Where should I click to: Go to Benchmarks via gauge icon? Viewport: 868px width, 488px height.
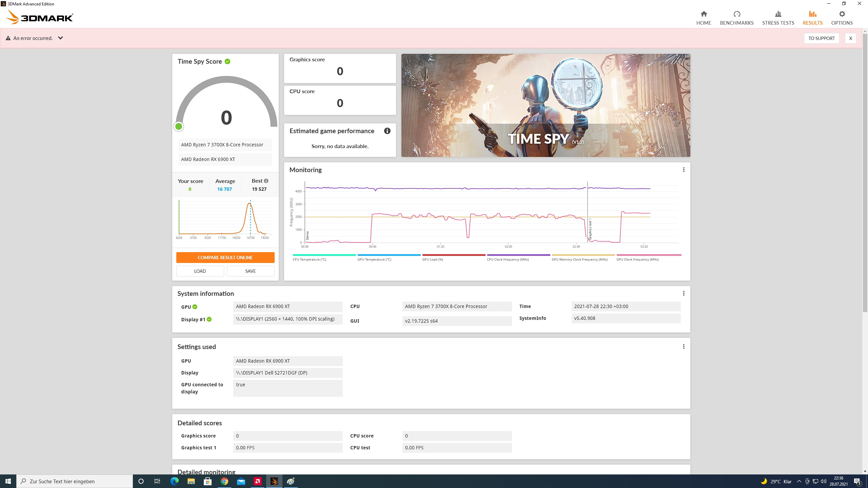(x=736, y=14)
